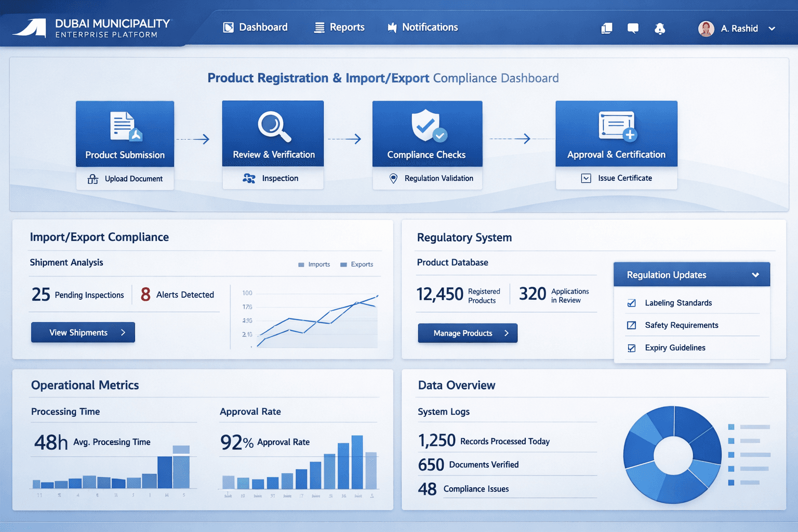The width and height of the screenshot is (798, 532).
Task: Go to the Notifications menu item
Action: [423, 28]
